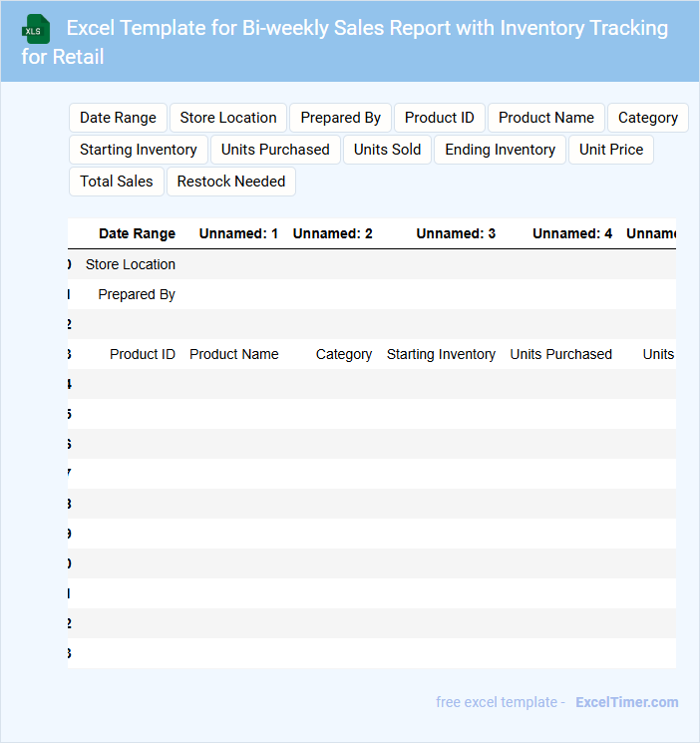
Task: Click the Restock Needed tag
Action: click(x=231, y=182)
